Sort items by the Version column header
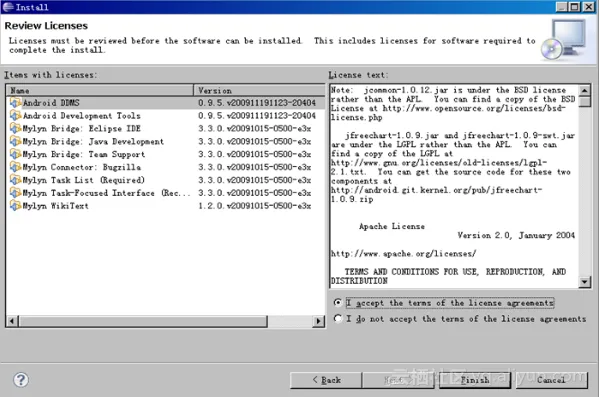Viewport: 599px width, 397px height. coord(259,91)
